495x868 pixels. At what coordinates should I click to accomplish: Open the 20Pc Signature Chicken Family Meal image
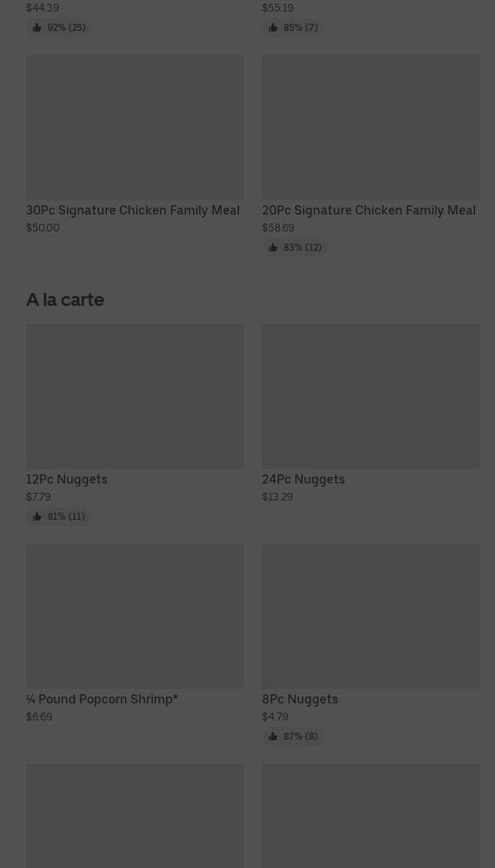[370, 128]
